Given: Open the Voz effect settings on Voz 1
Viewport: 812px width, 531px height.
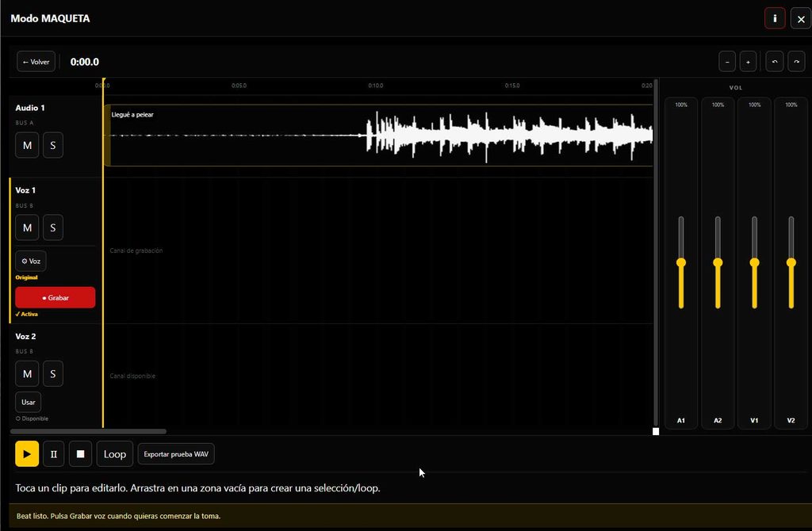Looking at the screenshot, I should 31,261.
